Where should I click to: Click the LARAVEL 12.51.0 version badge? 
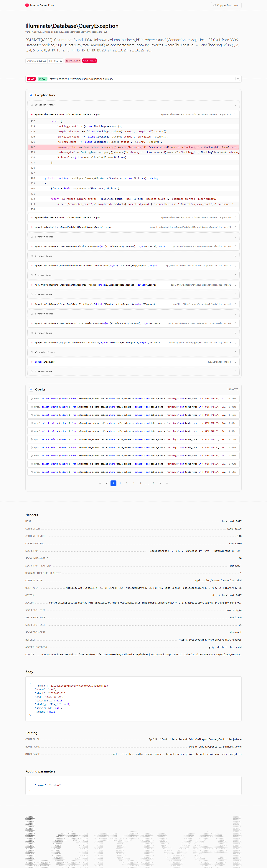(x=37, y=61)
